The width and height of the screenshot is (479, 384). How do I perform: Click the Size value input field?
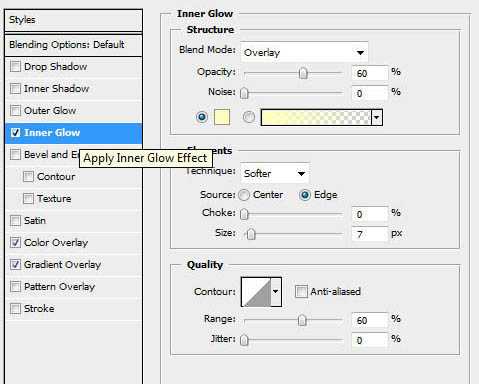370,234
